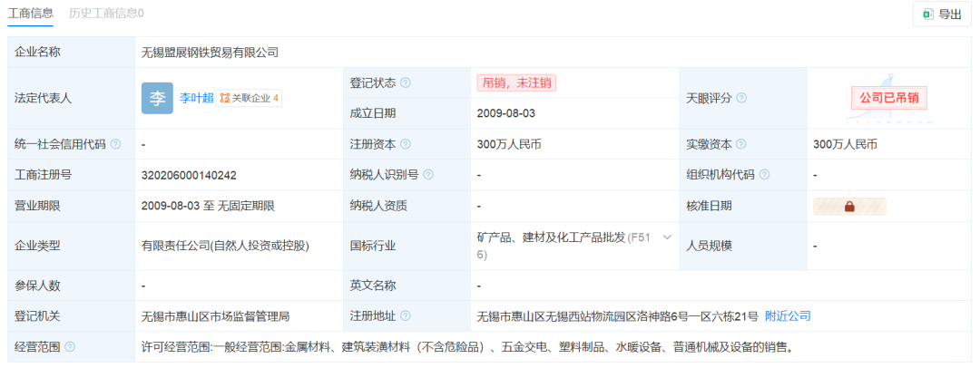The height and width of the screenshot is (368, 980).
Task: Click the locked 核准日期 lock icon
Action: click(x=849, y=206)
